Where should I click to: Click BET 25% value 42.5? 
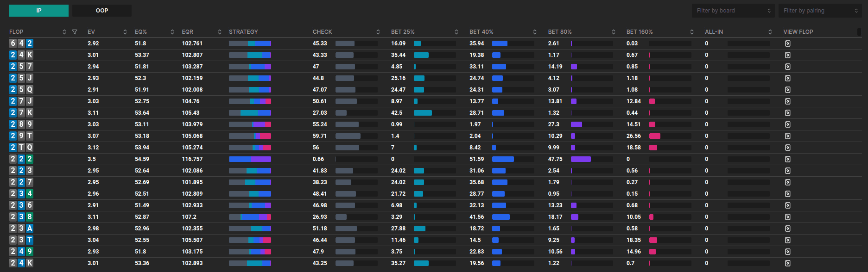[397, 113]
